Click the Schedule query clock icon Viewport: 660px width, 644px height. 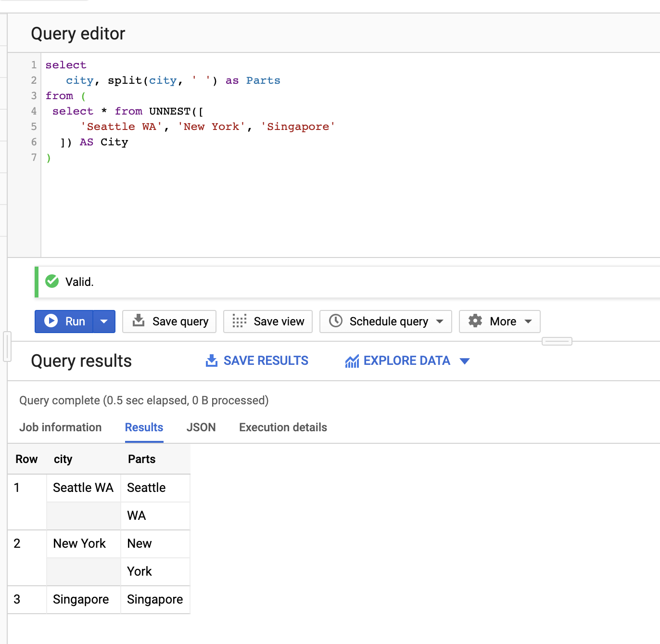click(336, 321)
